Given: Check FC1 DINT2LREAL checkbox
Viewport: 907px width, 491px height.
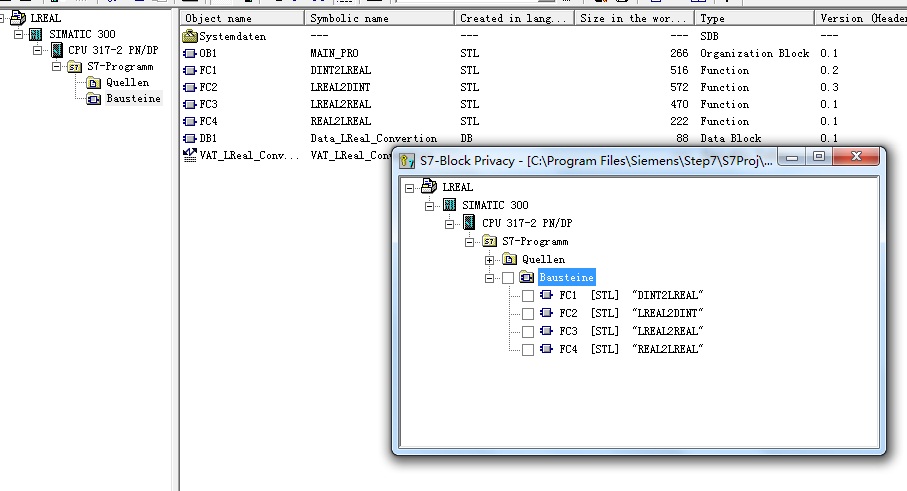Looking at the screenshot, I should click(x=528, y=296).
